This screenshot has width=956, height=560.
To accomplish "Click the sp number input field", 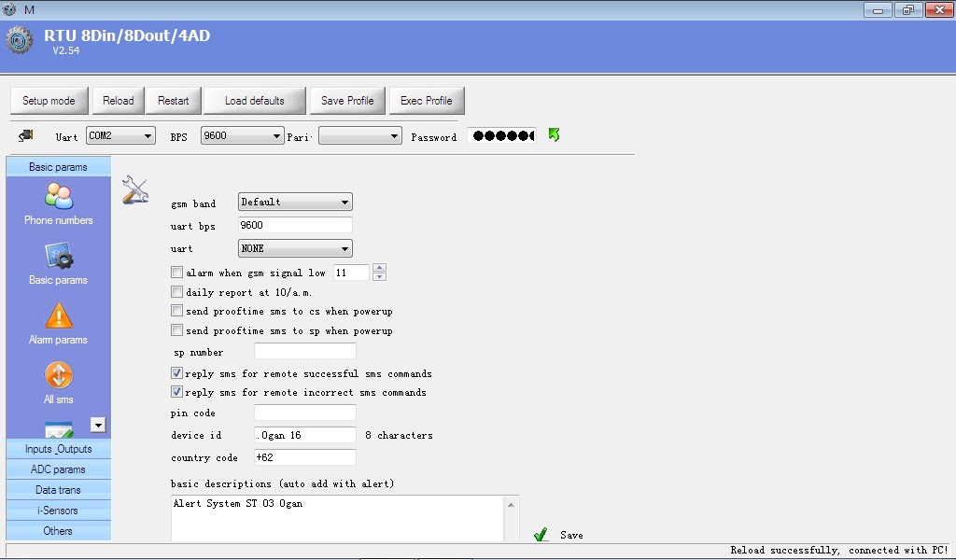I will point(305,351).
